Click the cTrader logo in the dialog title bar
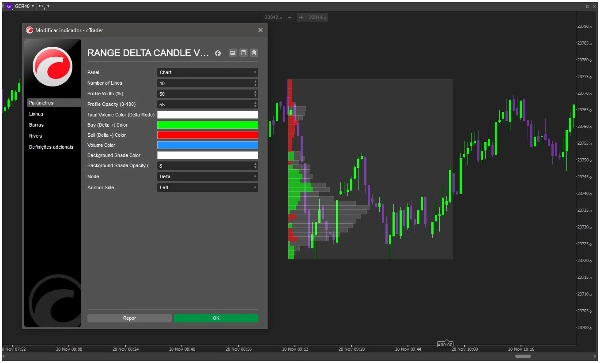 click(x=29, y=30)
